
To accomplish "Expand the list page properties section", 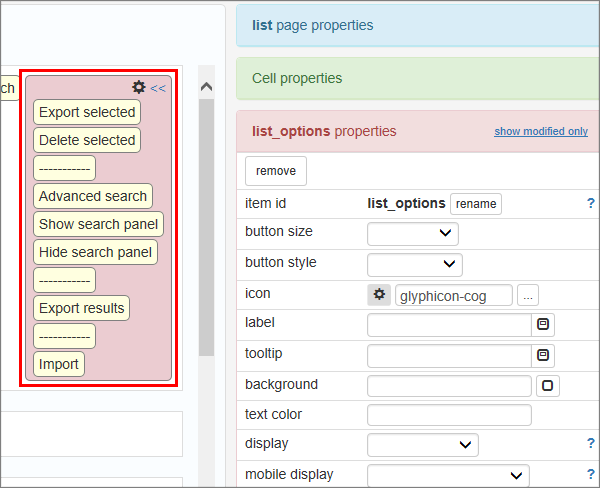I will tap(312, 25).
